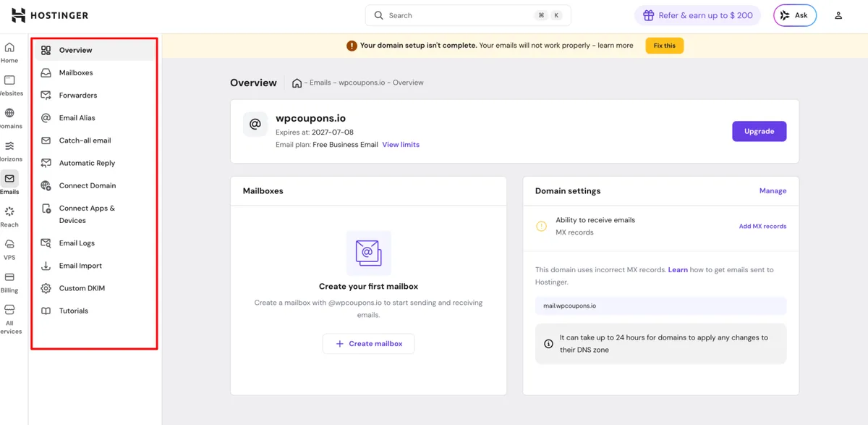
Task: Click learn more in setup banner
Action: (x=616, y=46)
